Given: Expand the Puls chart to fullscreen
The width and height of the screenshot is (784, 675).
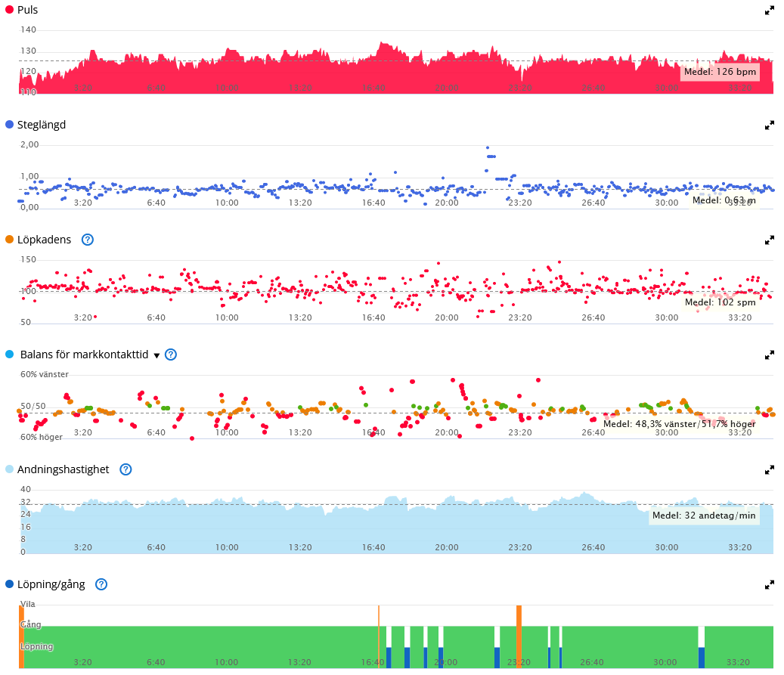Looking at the screenshot, I should click(x=770, y=11).
